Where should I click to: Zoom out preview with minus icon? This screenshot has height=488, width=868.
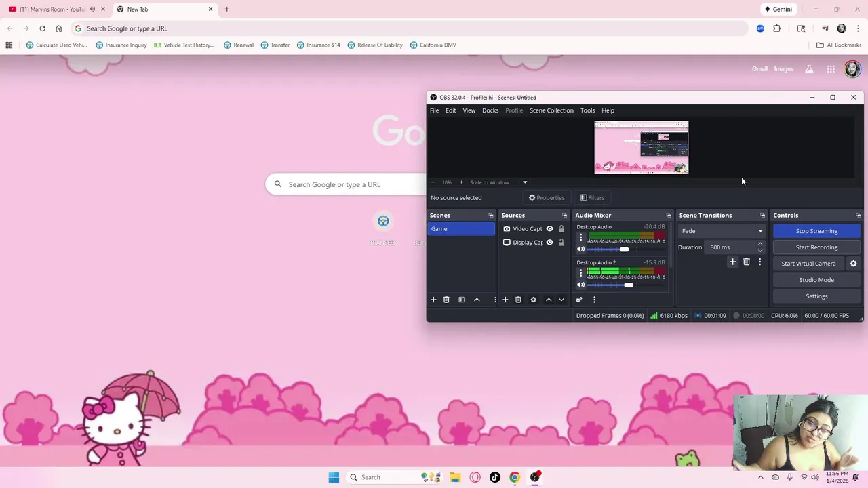[433, 182]
